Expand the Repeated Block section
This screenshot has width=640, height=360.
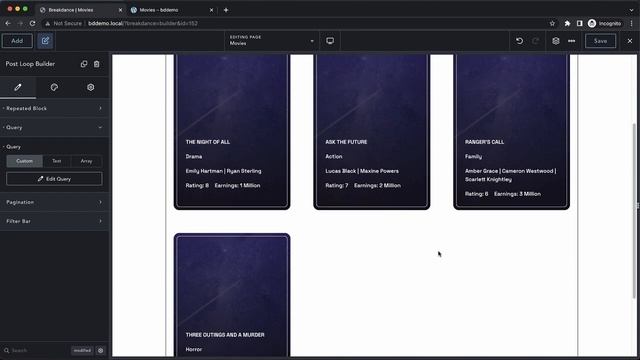[x=54, y=109]
